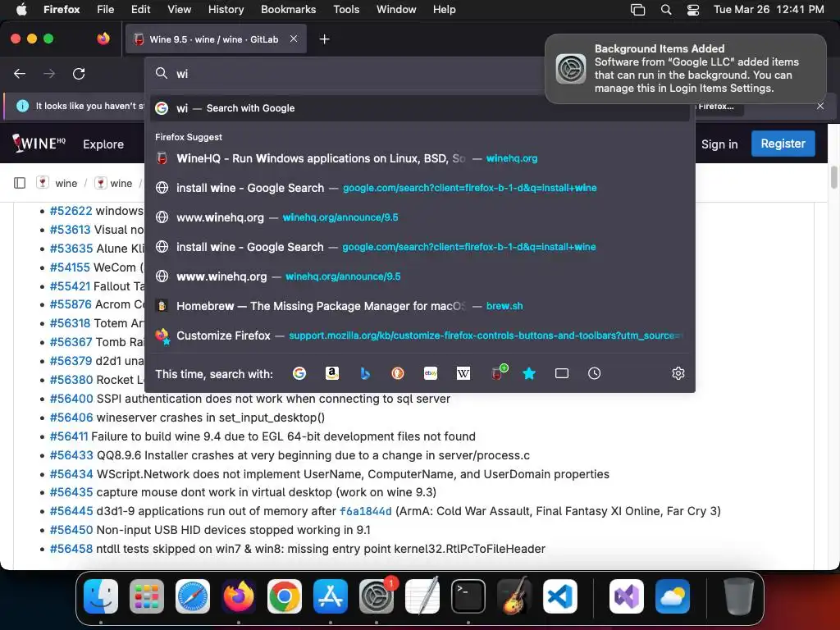
Task: Open Trash from the Dock
Action: point(739,596)
